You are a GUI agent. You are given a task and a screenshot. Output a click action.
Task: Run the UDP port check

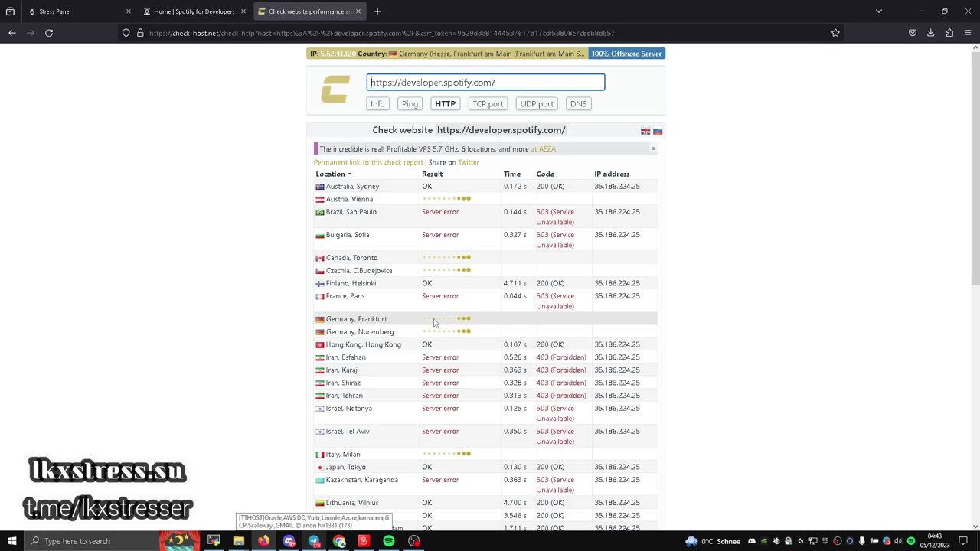click(537, 104)
